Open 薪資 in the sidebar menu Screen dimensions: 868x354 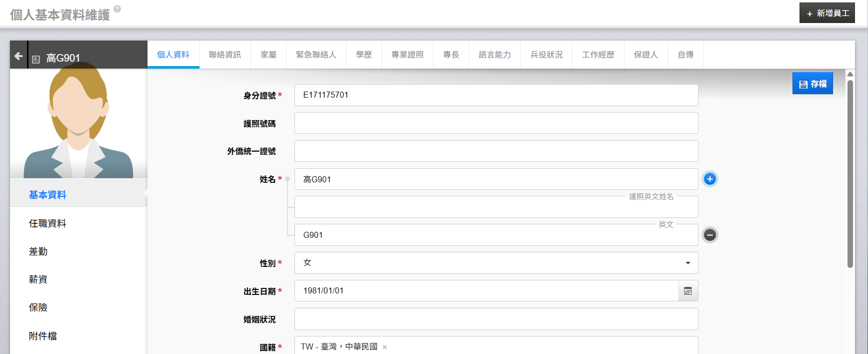coord(38,279)
